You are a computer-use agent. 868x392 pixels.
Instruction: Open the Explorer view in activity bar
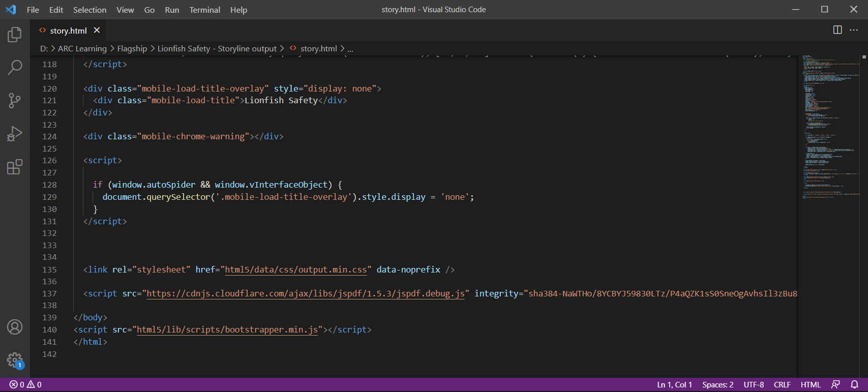point(15,35)
